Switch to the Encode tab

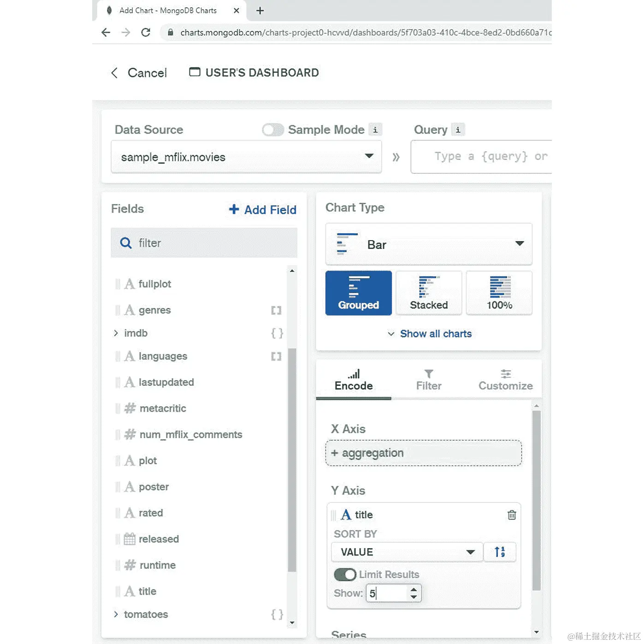click(354, 381)
